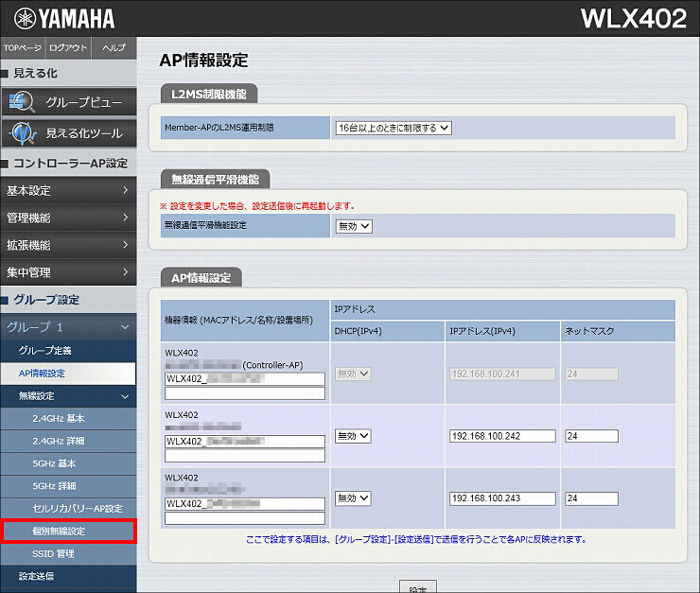Image resolution: width=700 pixels, height=593 pixels.
Task: Open セルリカバリーAP設定 page
Action: point(68,509)
